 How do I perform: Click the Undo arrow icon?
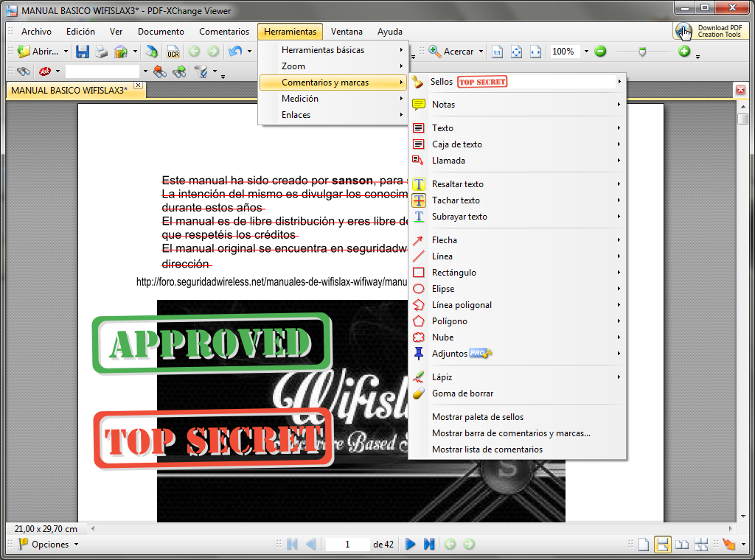[x=235, y=51]
